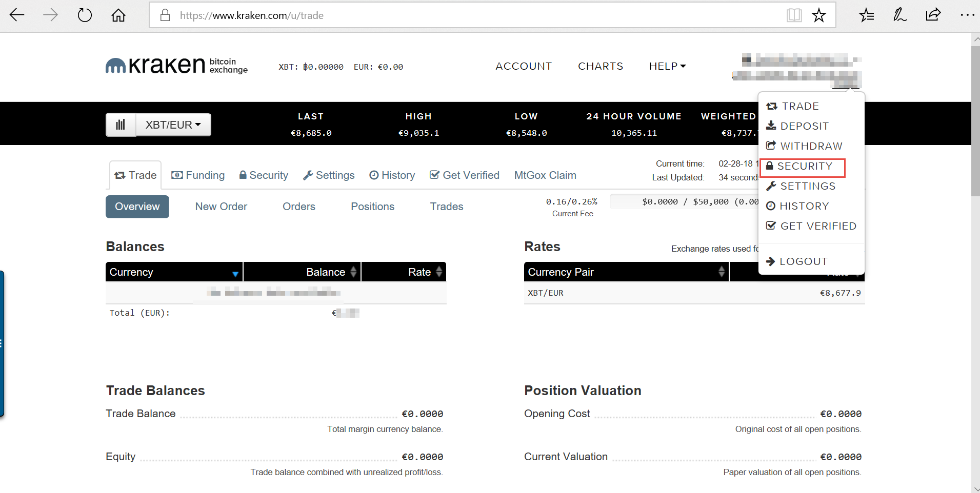Select GET VERIFIED in the dropdown

coord(811,226)
